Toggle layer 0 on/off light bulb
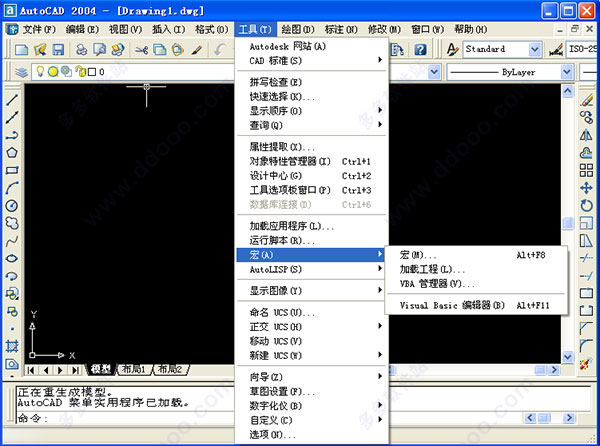Viewport: 600px width, 446px height. (x=40, y=72)
